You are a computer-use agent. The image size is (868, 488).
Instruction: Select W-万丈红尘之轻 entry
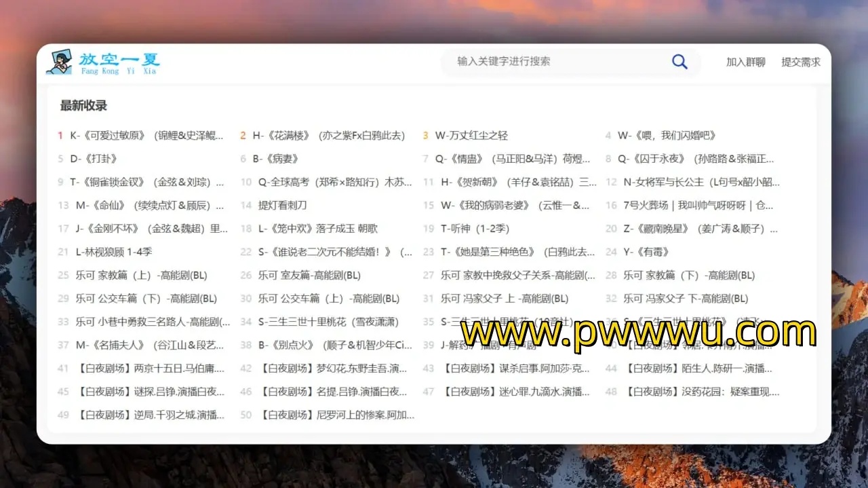click(471, 136)
